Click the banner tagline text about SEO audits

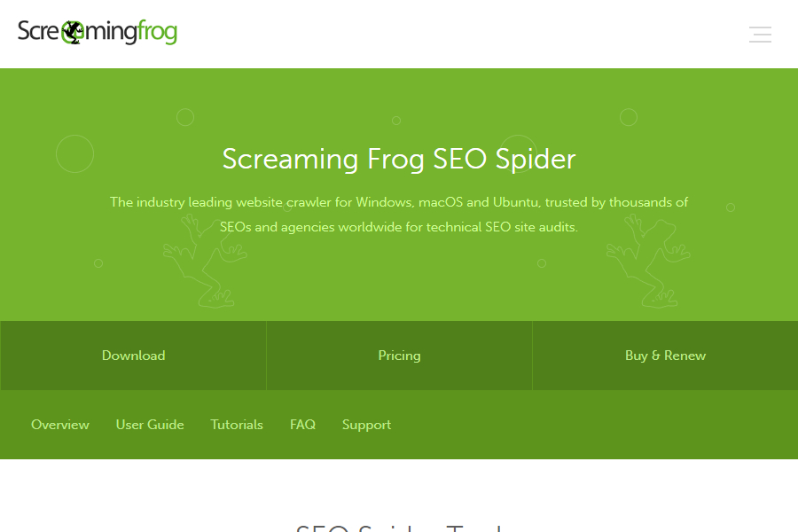[x=399, y=214]
